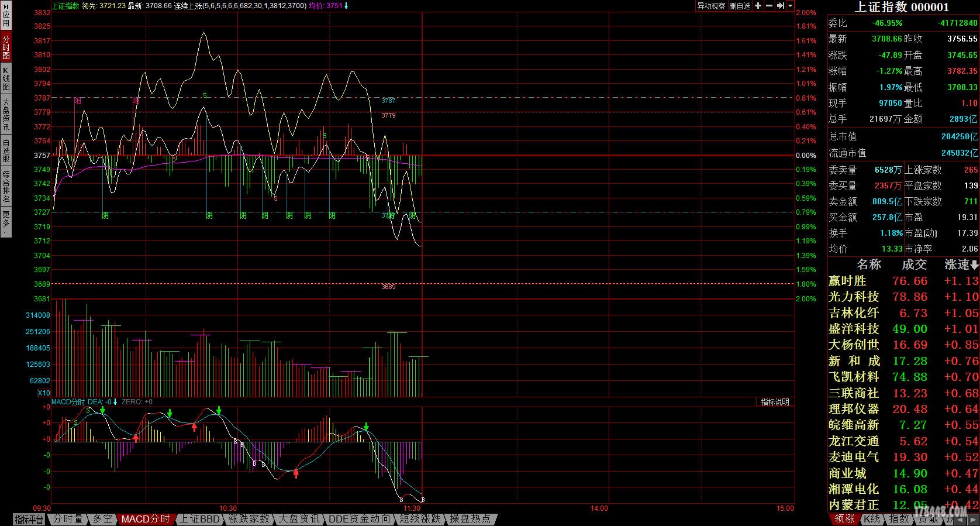
Task: Switch to the 多空 indicator tab
Action: pyautogui.click(x=102, y=520)
